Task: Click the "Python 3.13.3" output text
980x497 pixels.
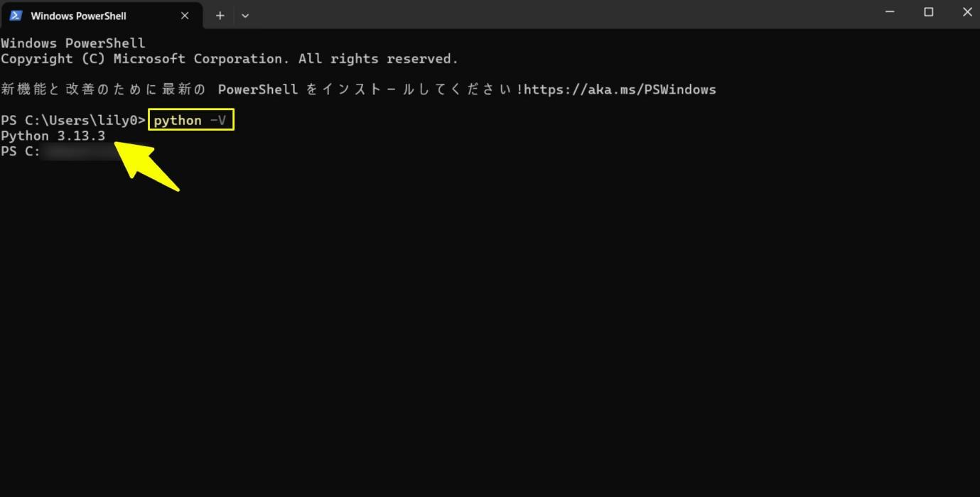Action: (x=53, y=136)
